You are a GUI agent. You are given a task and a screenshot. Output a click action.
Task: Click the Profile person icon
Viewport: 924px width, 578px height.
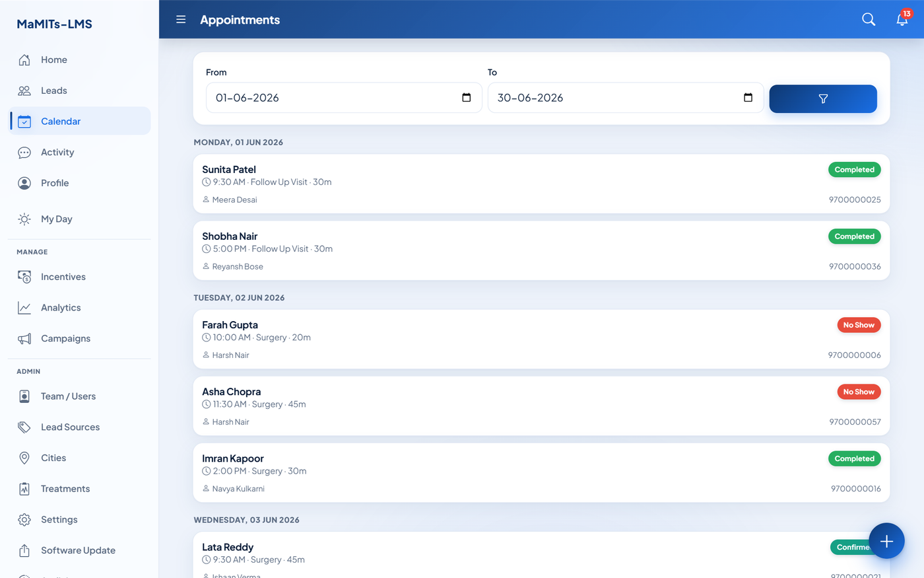tap(24, 184)
